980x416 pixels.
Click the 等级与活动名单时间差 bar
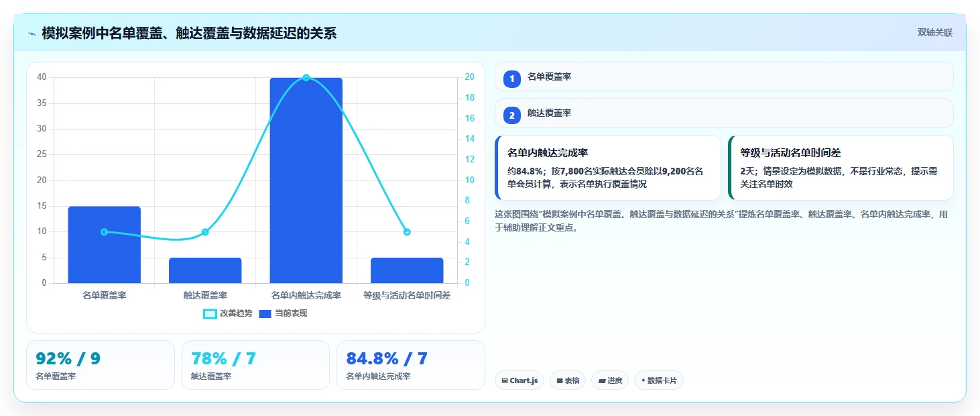[x=407, y=270]
